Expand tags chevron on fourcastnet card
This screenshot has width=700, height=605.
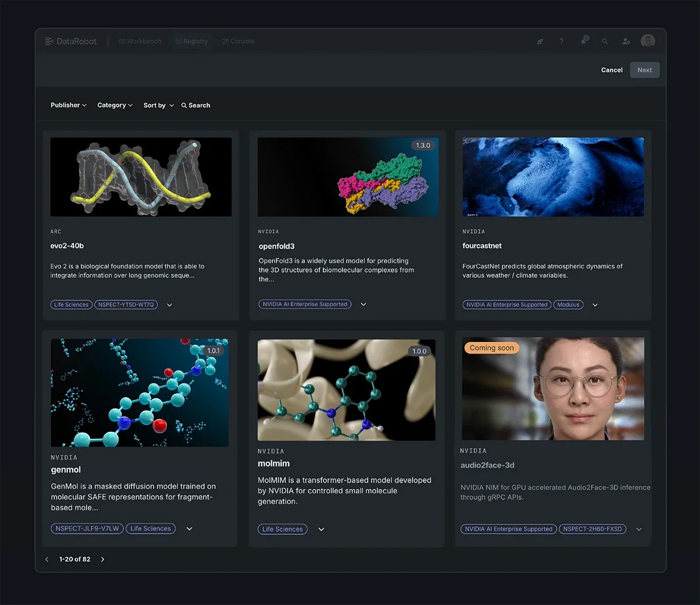pos(595,305)
